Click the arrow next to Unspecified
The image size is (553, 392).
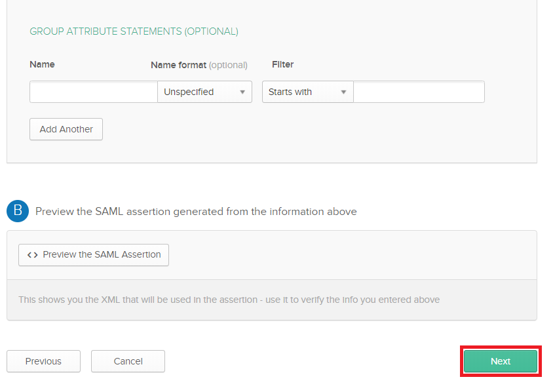242,92
